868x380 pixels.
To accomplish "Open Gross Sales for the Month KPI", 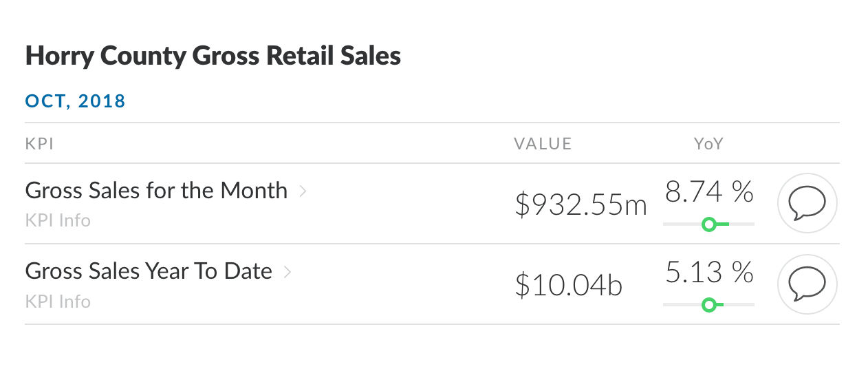I will (156, 191).
